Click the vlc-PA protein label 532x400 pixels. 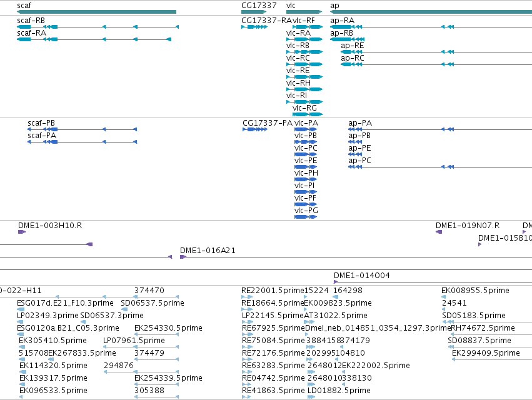pos(306,123)
